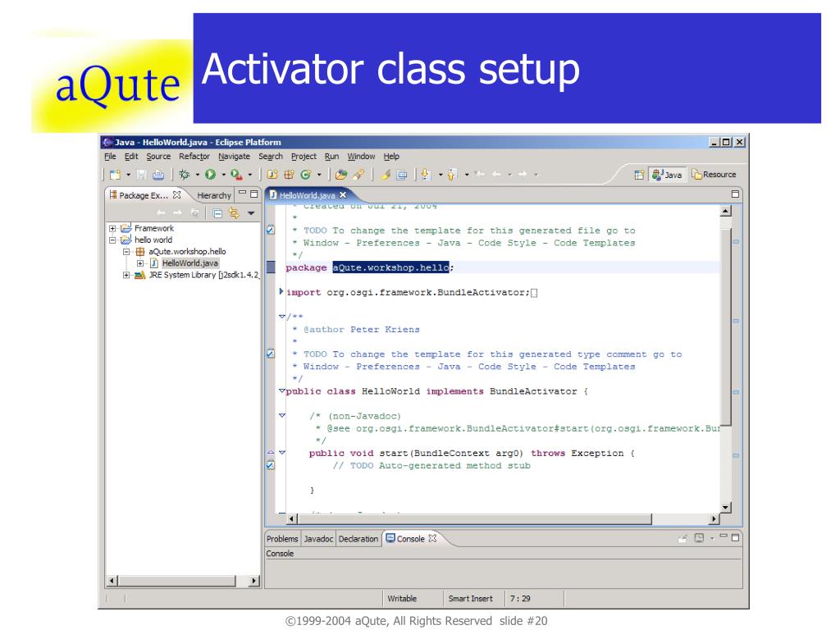Image resolution: width=840 pixels, height=630 pixels.
Task: Open the Navigate menu
Action: (234, 157)
